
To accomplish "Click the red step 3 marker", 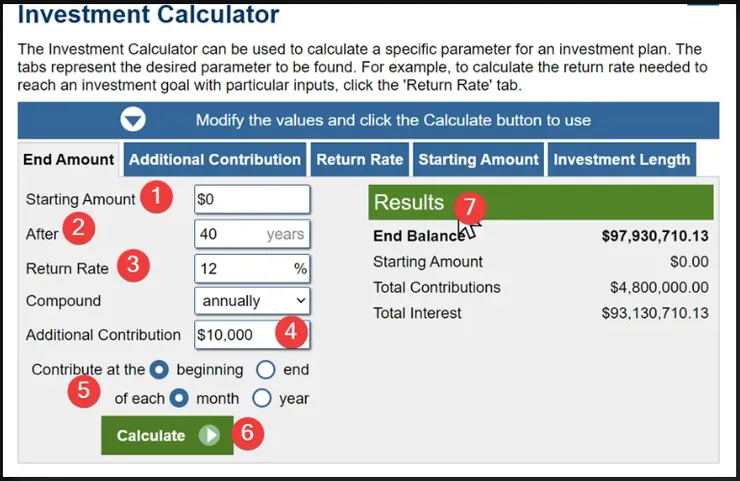I will [133, 267].
